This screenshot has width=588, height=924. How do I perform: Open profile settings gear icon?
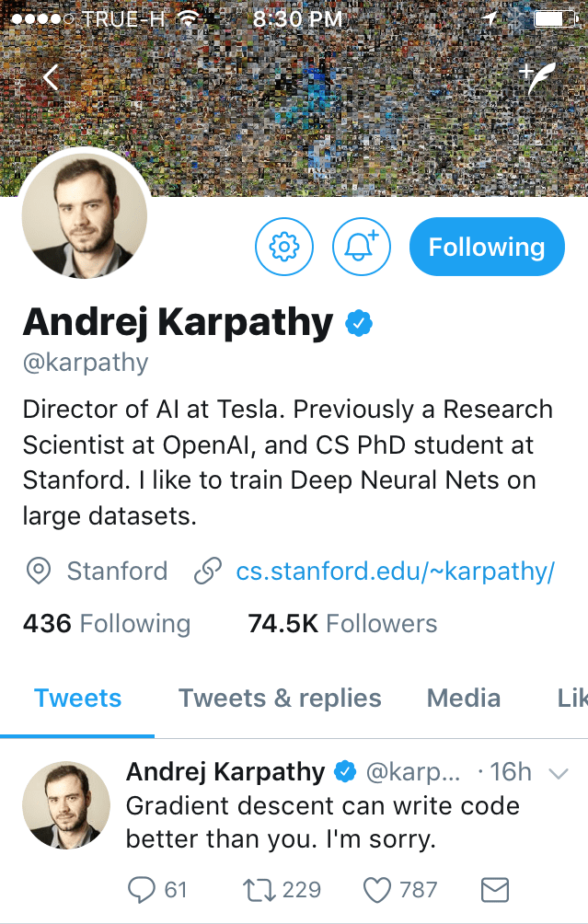(283, 247)
